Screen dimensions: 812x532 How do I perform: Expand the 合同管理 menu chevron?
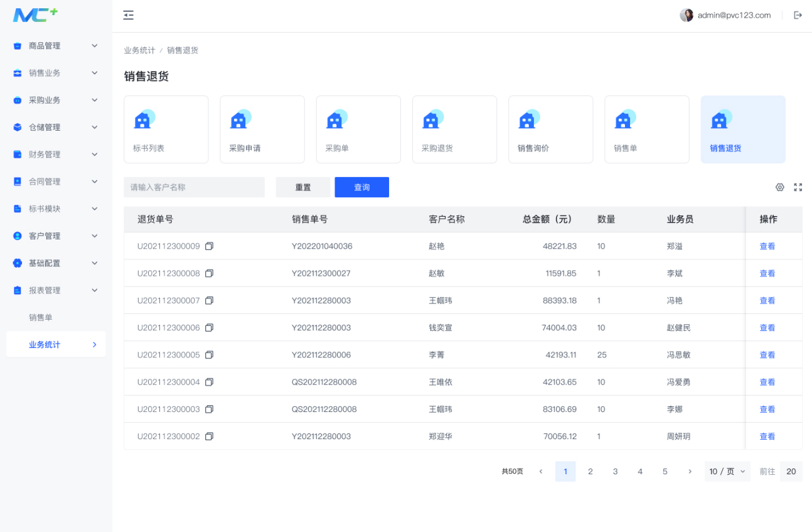coord(95,182)
